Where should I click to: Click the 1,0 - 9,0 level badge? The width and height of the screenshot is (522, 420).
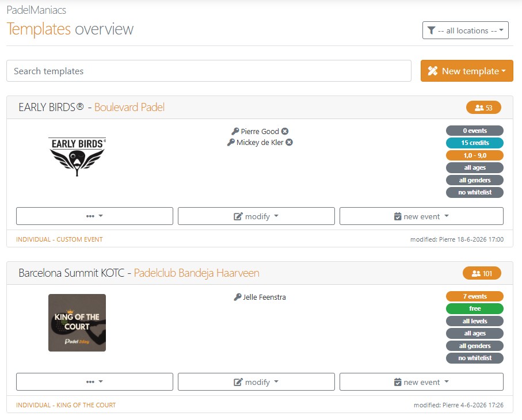pyautogui.click(x=475, y=155)
